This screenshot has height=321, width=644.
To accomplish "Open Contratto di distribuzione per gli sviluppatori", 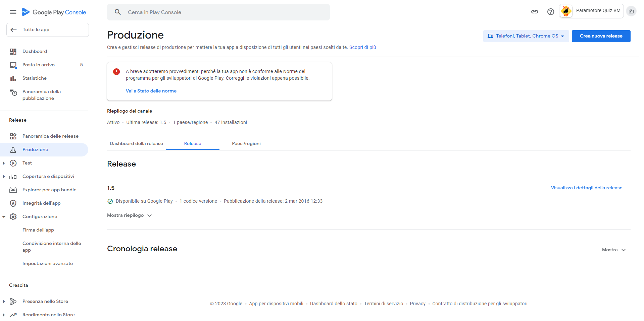I will (x=480, y=304).
